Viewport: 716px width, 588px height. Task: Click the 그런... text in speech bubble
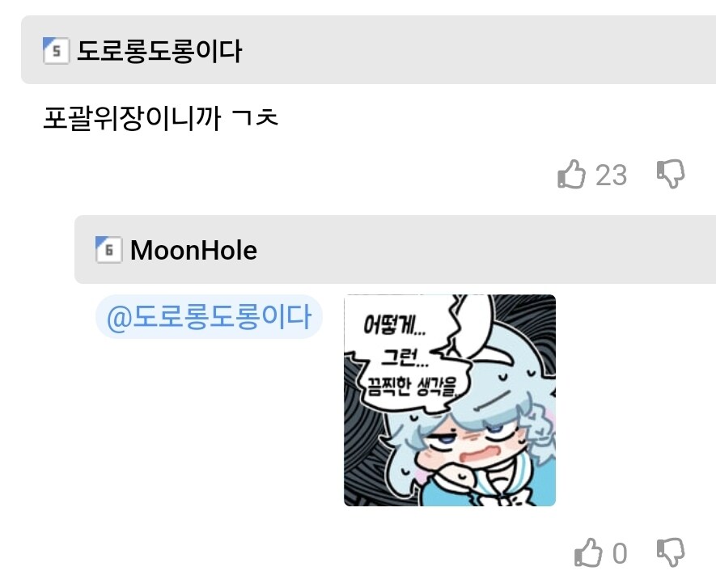[405, 357]
